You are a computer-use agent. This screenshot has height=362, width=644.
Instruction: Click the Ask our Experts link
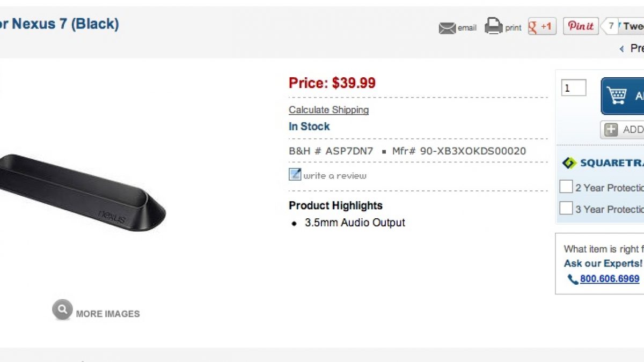point(603,263)
